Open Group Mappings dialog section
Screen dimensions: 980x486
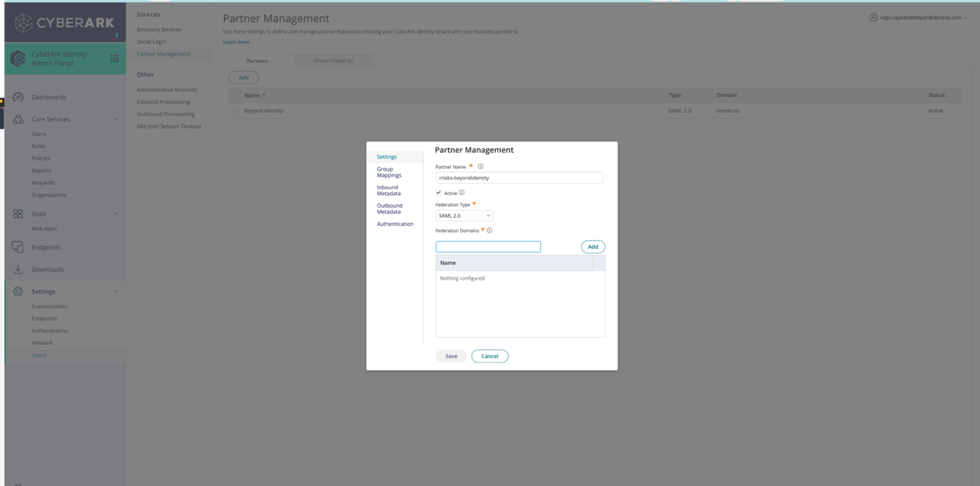click(x=389, y=172)
